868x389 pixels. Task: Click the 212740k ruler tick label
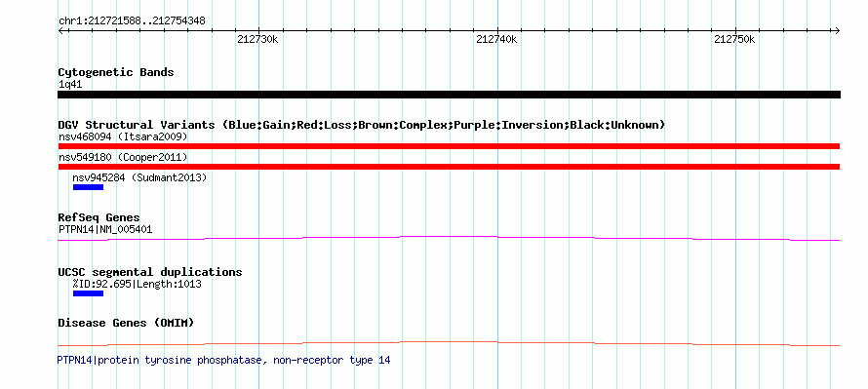[496, 40]
